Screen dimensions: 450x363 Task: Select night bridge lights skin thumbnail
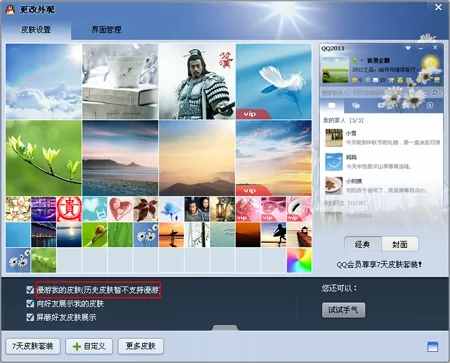coord(43,235)
